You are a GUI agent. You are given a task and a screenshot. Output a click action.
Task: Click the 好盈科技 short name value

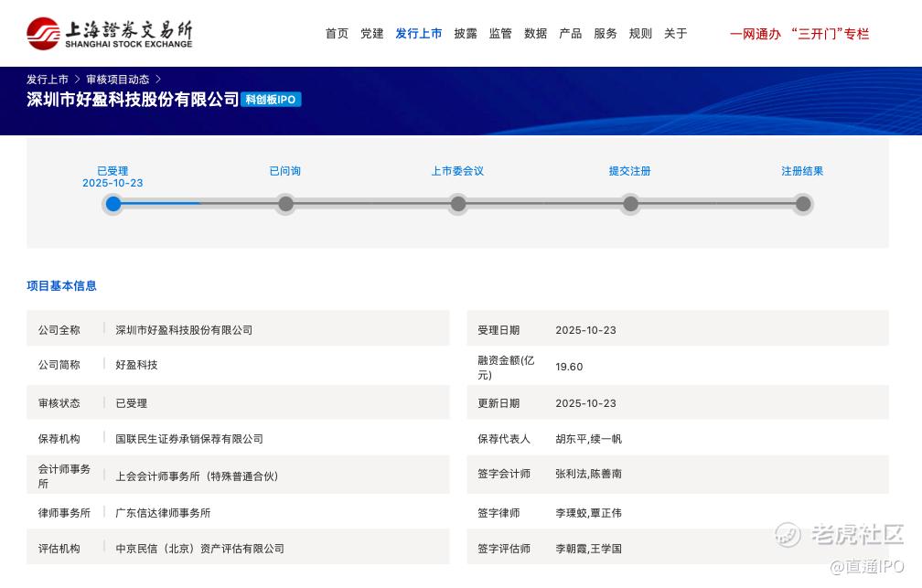(x=136, y=365)
